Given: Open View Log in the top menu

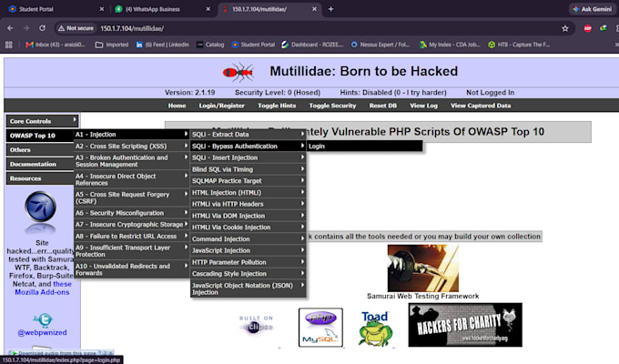Looking at the screenshot, I should pos(423,106).
